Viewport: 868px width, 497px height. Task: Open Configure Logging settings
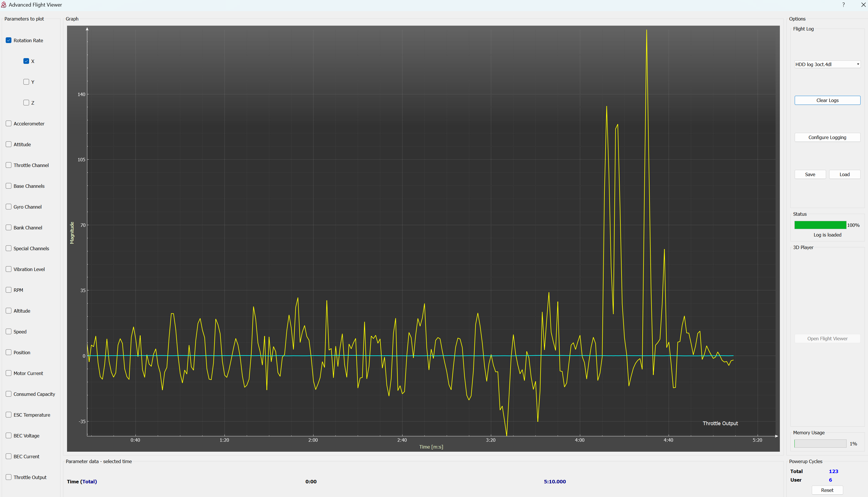[x=827, y=137]
